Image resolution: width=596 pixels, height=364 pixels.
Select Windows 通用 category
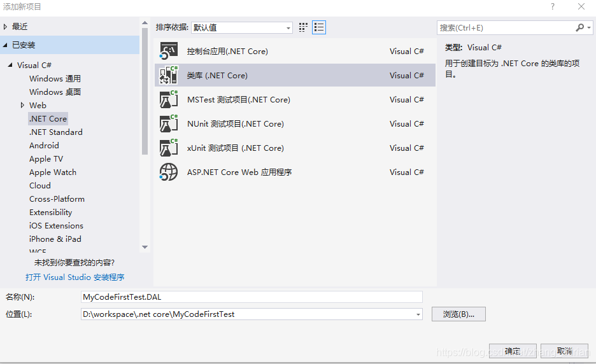tap(55, 79)
